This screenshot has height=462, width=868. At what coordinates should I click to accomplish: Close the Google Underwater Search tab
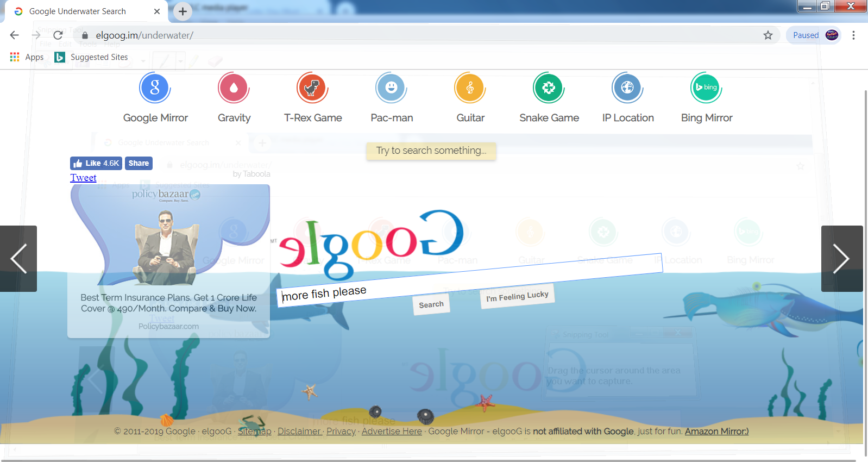(157, 11)
